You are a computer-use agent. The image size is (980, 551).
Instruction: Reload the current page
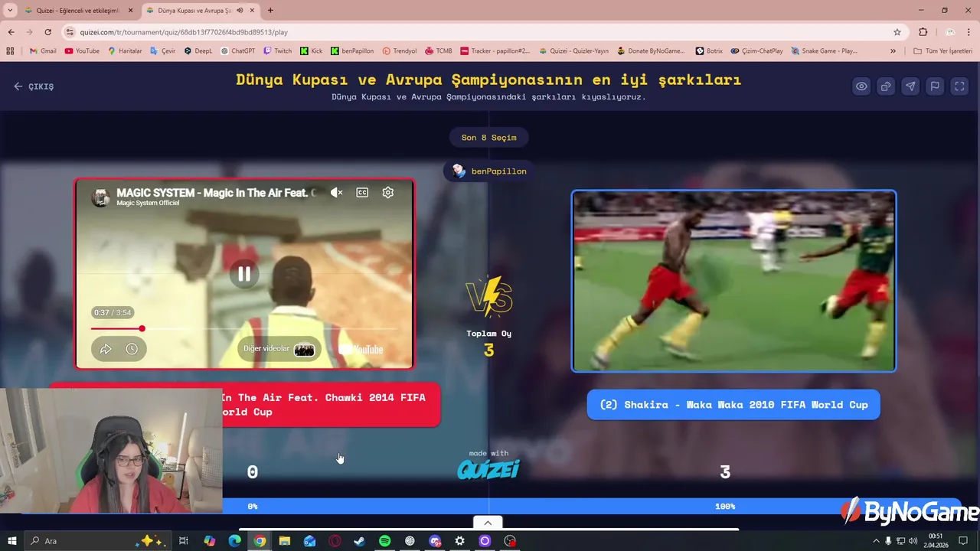pos(47,32)
